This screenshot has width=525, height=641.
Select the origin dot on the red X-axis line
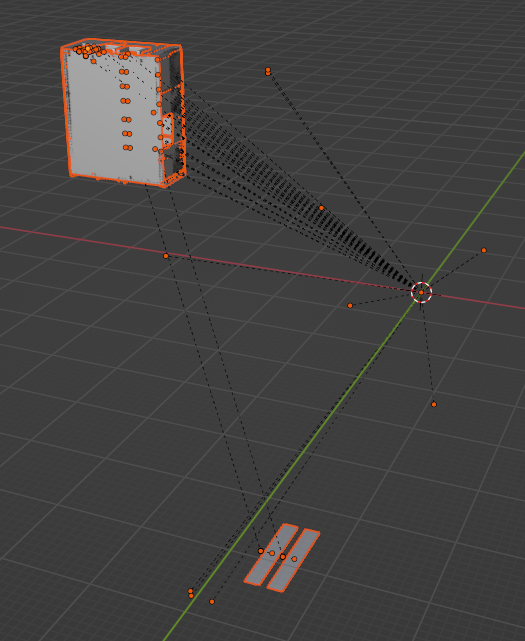166,256
